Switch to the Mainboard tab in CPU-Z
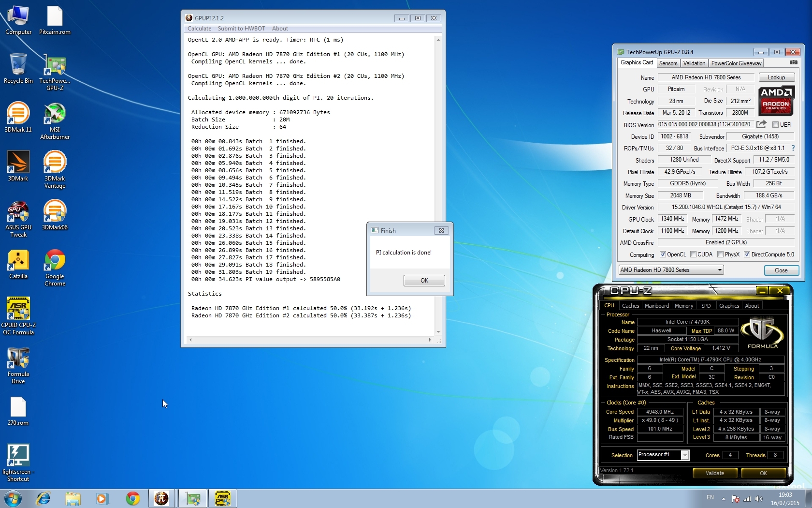Viewport: 812px width, 508px height. point(657,306)
